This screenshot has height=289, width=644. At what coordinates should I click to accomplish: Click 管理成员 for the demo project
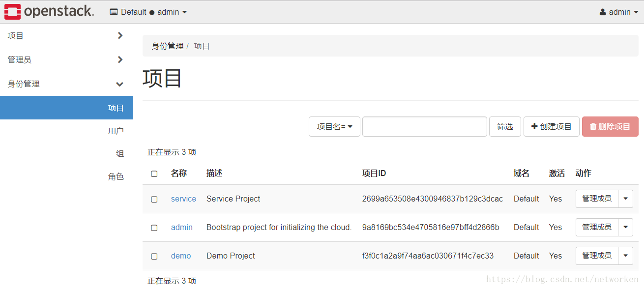(x=597, y=256)
